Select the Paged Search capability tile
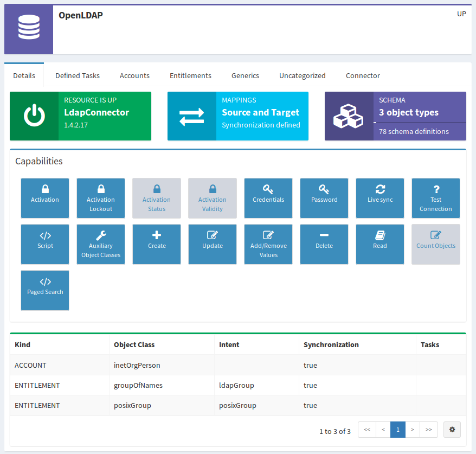Image resolution: width=476 pixels, height=454 pixels. 45,290
